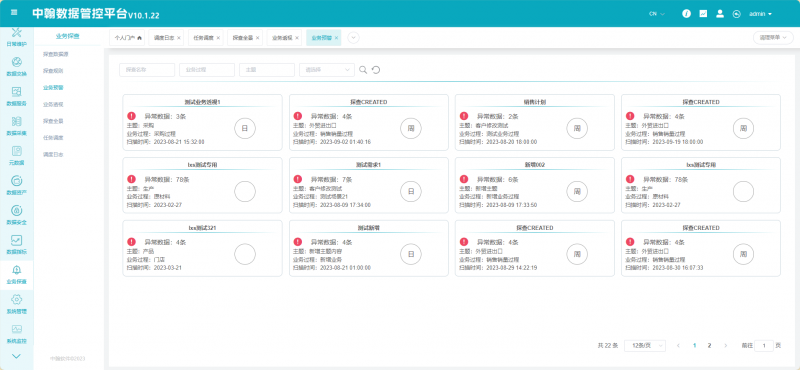This screenshot has height=370, width=800.
Task: Open the admin user dropdown
Action: tap(760, 14)
